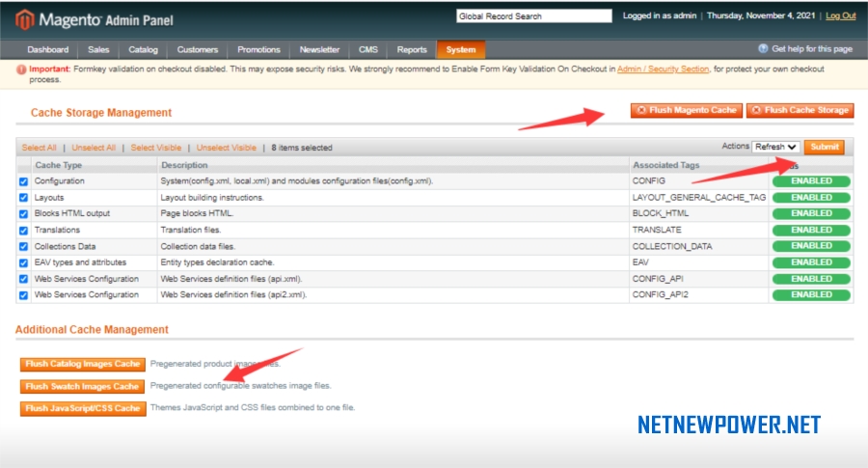Open the Actions Refresh dropdown
868x468 pixels.
(775, 147)
